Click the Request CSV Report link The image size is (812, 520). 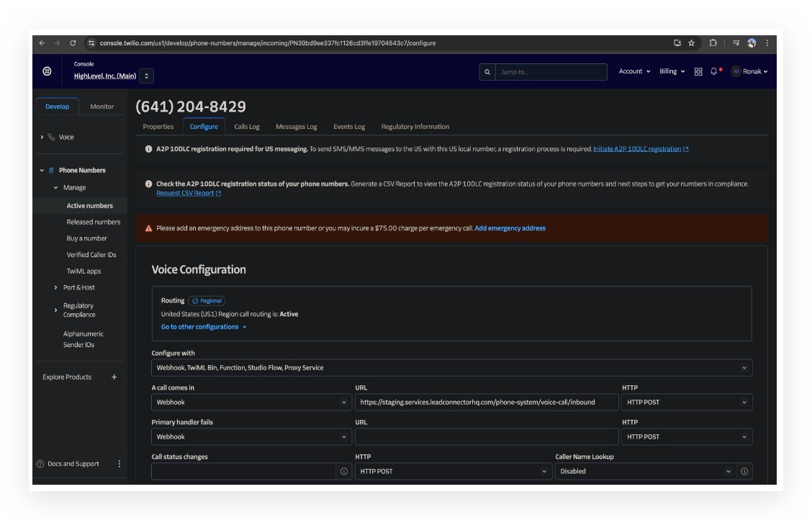click(189, 193)
